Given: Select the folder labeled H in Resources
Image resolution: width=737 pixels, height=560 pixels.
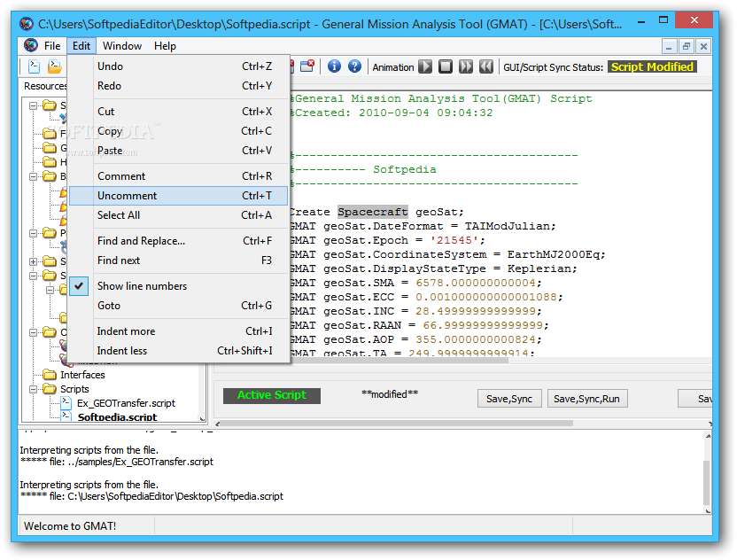Looking at the screenshot, I should pos(49,162).
